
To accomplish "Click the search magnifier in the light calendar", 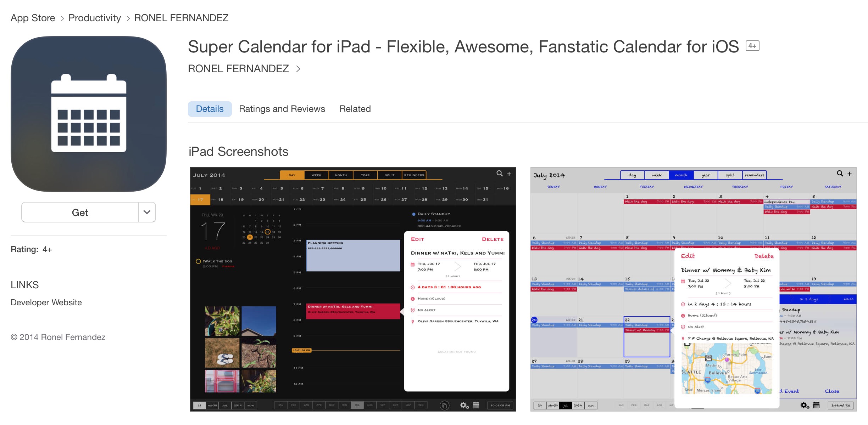I will [840, 174].
